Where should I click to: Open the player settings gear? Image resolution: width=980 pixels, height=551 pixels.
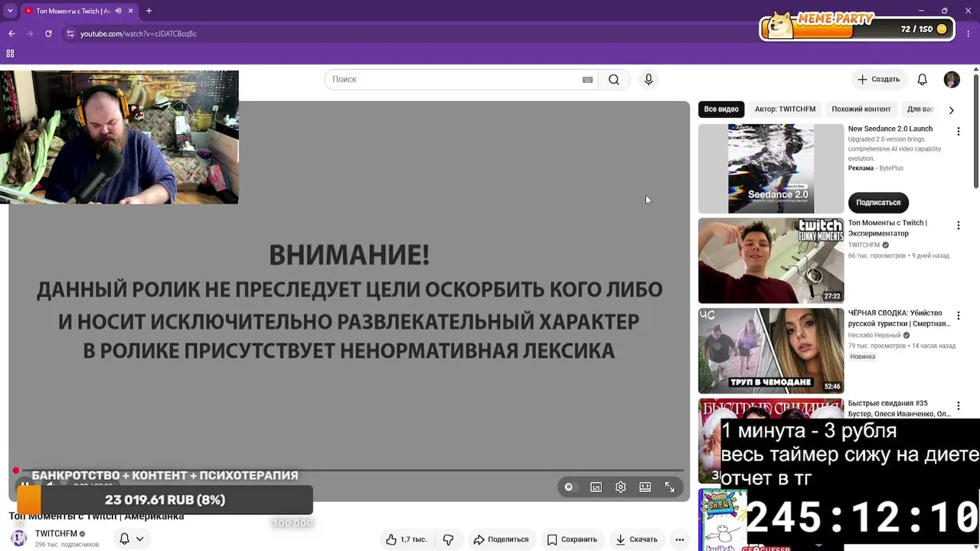point(621,487)
